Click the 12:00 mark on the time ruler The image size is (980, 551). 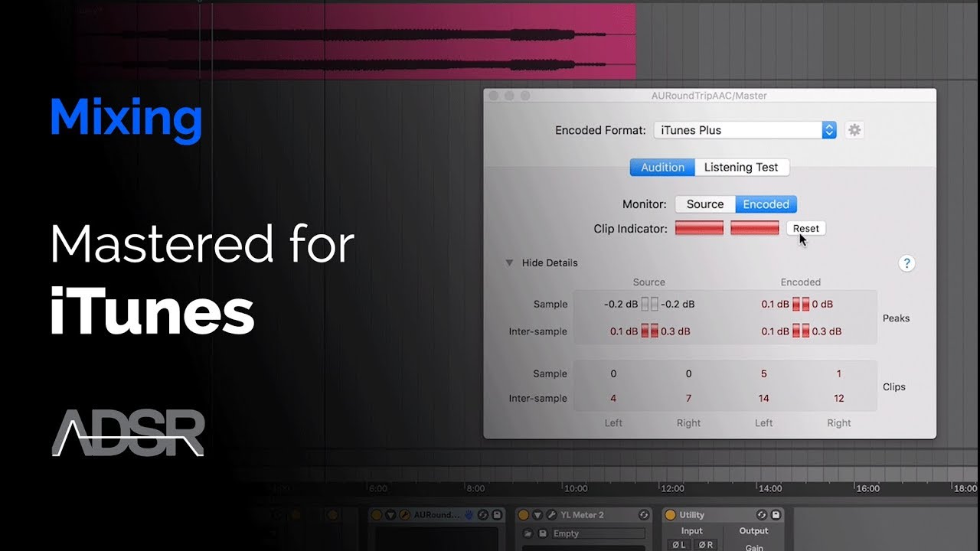(x=673, y=488)
